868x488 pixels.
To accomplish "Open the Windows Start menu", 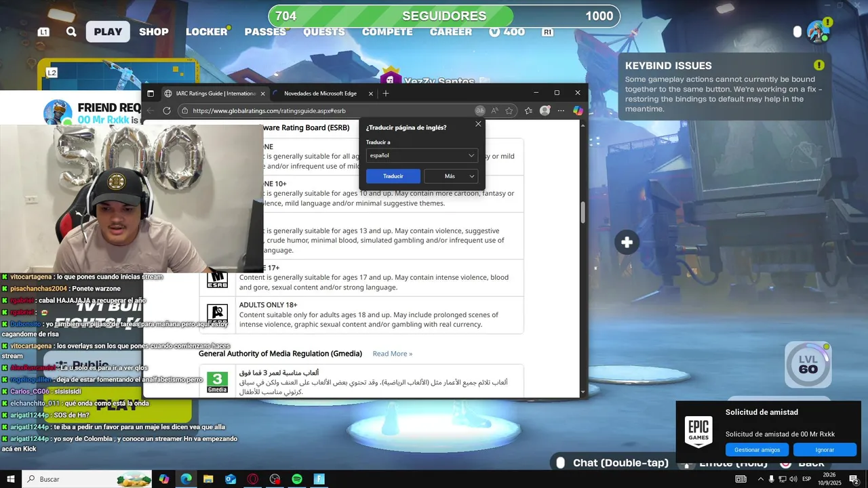I will (11, 479).
